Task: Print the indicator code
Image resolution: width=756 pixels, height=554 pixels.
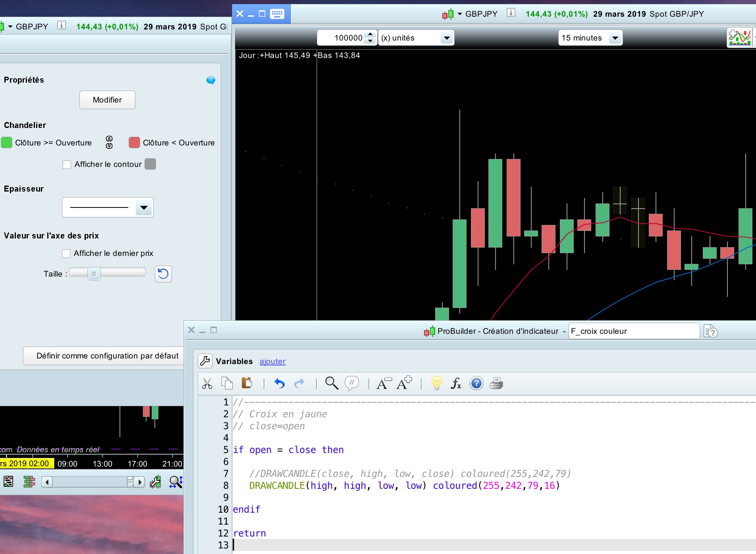Action: point(496,383)
